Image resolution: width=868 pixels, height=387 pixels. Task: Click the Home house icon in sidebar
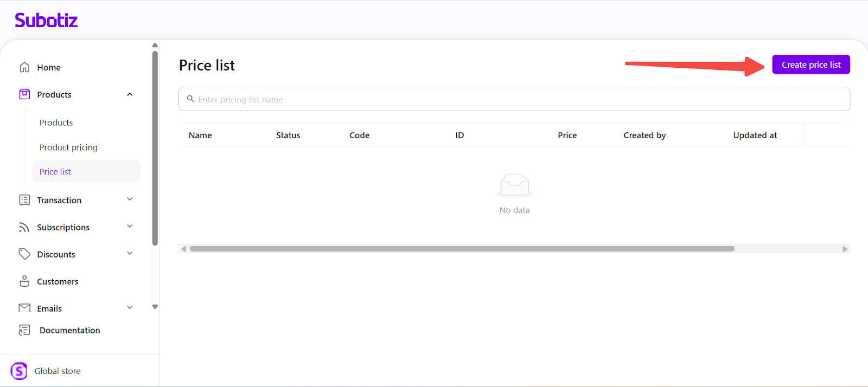(x=24, y=67)
